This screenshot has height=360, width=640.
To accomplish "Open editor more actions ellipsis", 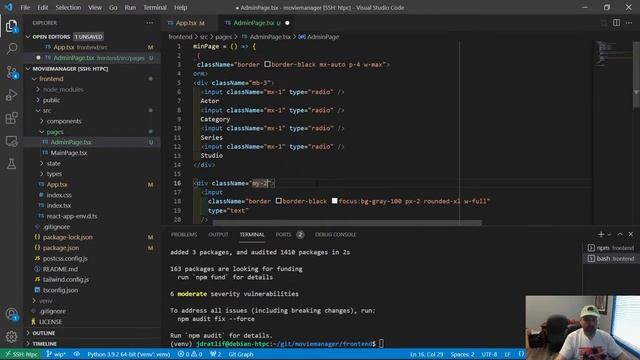I will tap(629, 23).
